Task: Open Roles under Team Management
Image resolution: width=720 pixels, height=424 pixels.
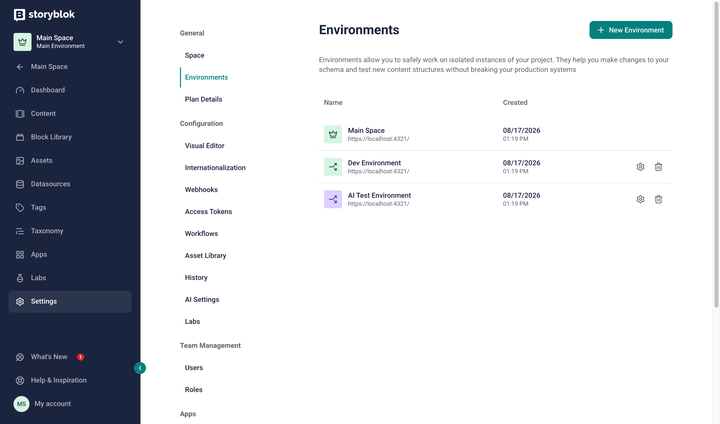Action: coord(193,390)
